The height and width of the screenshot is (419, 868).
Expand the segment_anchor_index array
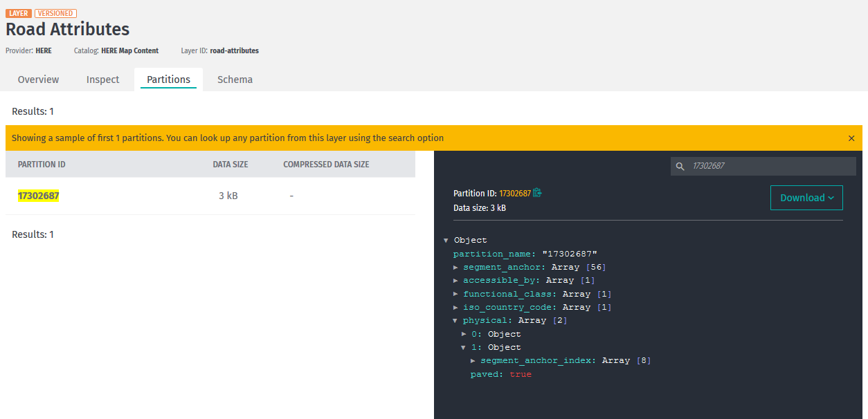pos(473,360)
